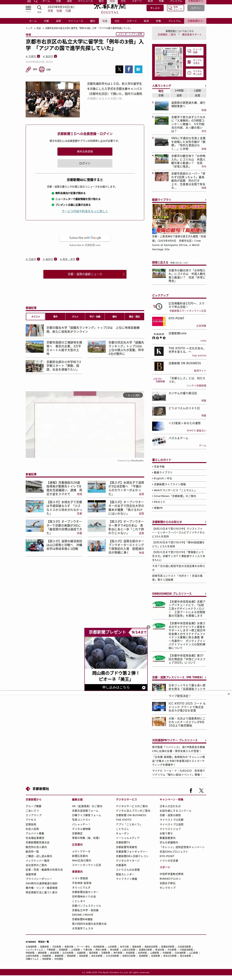Open 京都新聞から in main navigation
Screen dimensions: 232x980
(x=195, y=21)
